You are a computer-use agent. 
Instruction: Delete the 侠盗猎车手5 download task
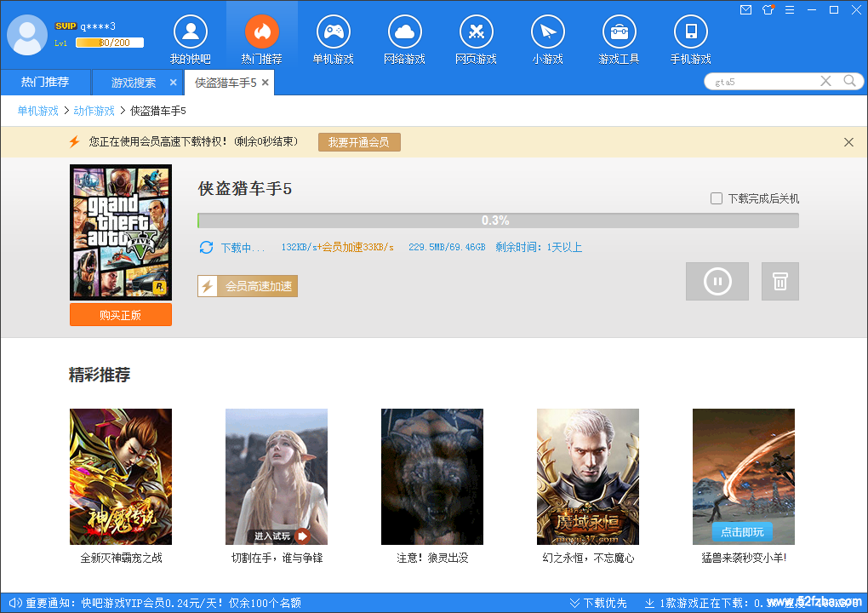[x=780, y=281]
